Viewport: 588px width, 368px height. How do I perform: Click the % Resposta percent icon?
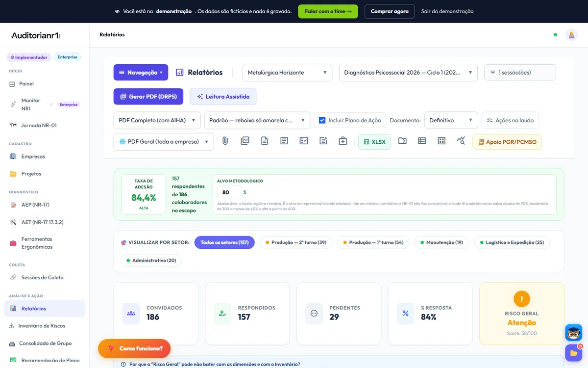(x=405, y=313)
